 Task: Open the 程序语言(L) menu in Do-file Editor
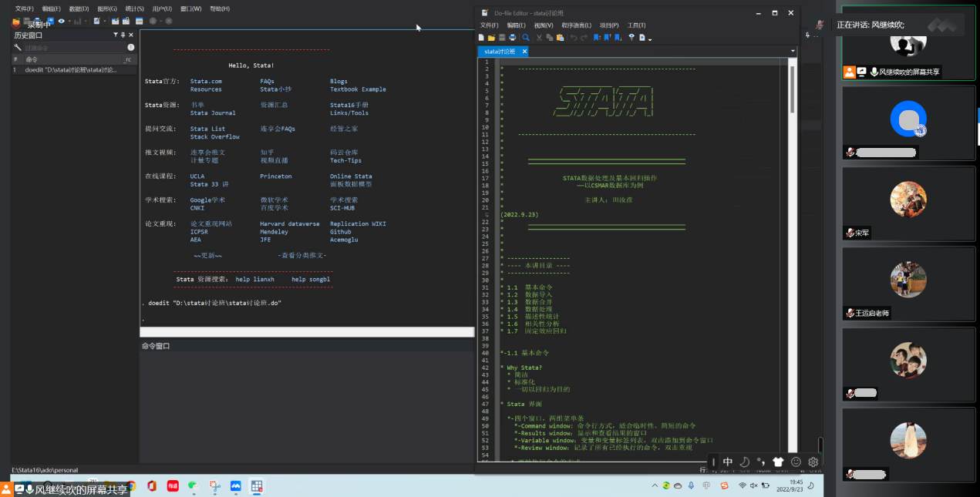pyautogui.click(x=576, y=25)
